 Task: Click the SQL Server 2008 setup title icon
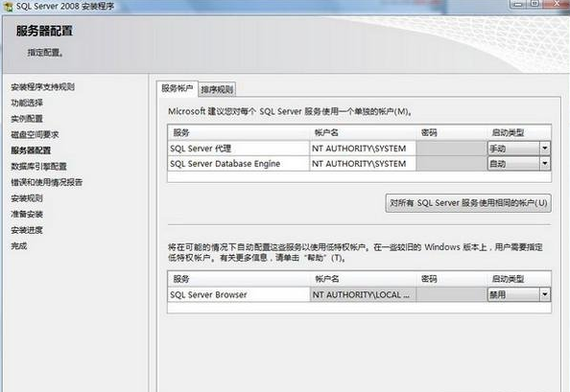[x=8, y=6]
